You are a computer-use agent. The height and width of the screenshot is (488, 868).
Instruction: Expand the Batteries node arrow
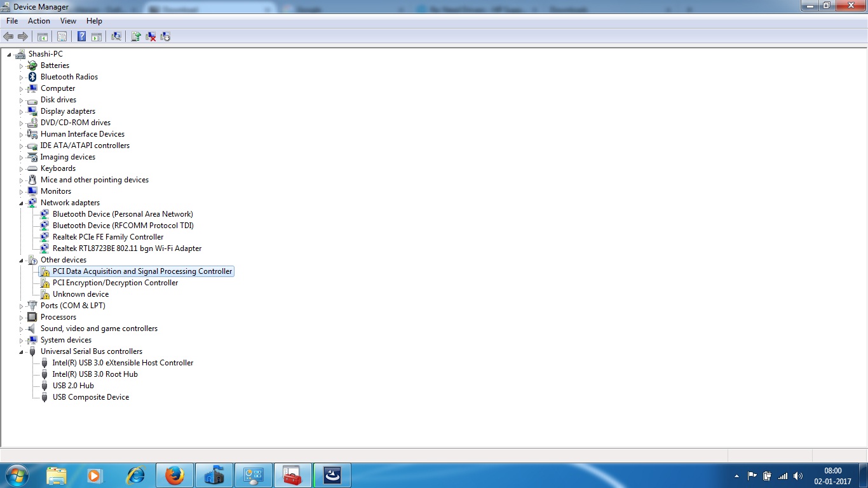click(x=21, y=66)
